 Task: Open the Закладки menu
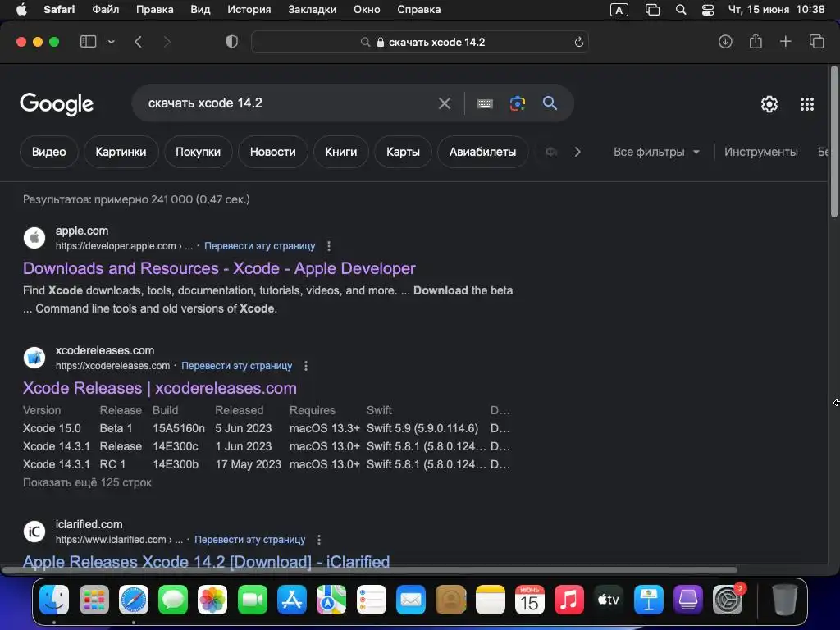coord(313,10)
